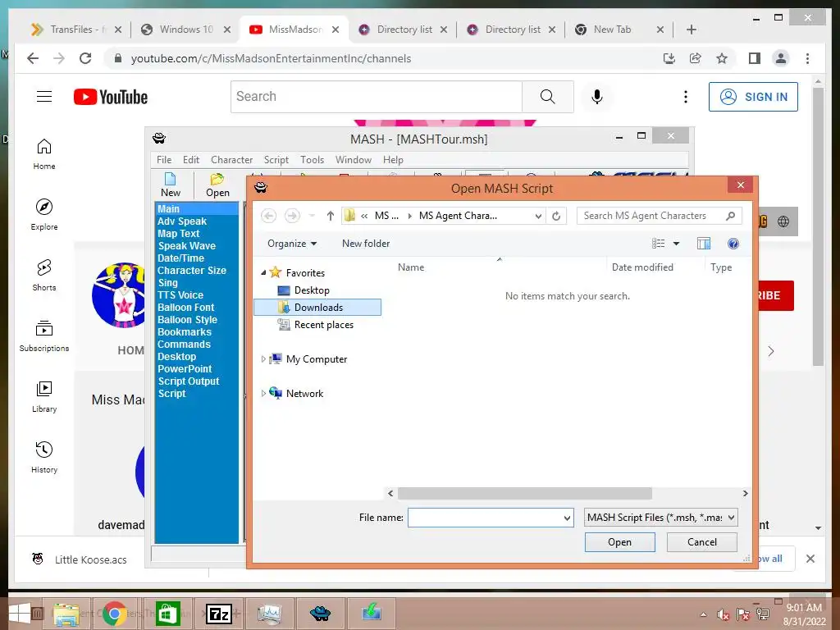Select Adv Speak in MASH sidebar list
Screen dimensions: 840x630
[x=182, y=221]
